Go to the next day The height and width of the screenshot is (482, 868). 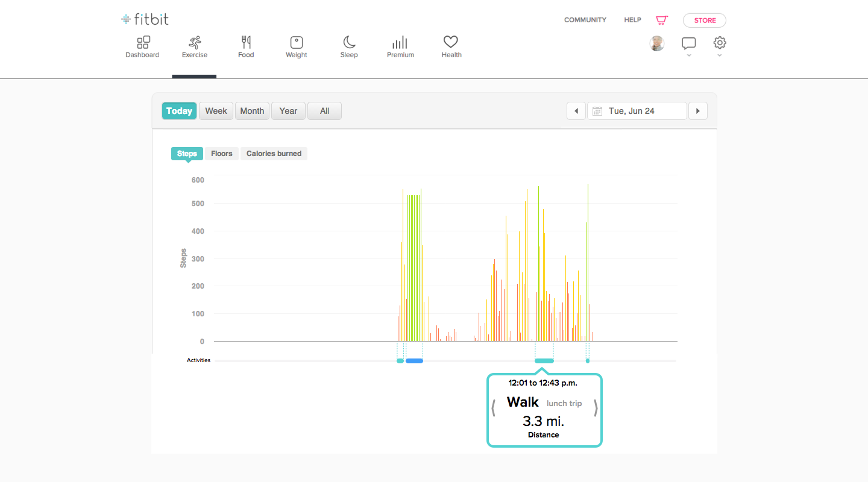698,111
